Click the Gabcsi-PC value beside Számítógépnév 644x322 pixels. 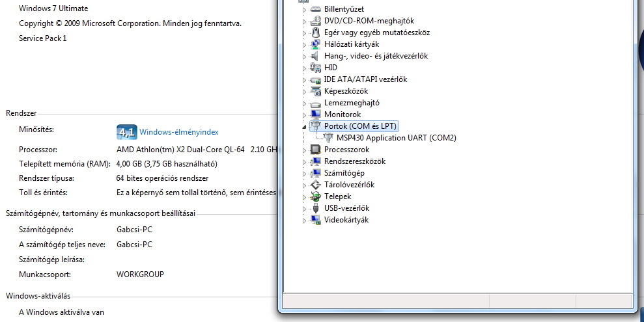(134, 230)
